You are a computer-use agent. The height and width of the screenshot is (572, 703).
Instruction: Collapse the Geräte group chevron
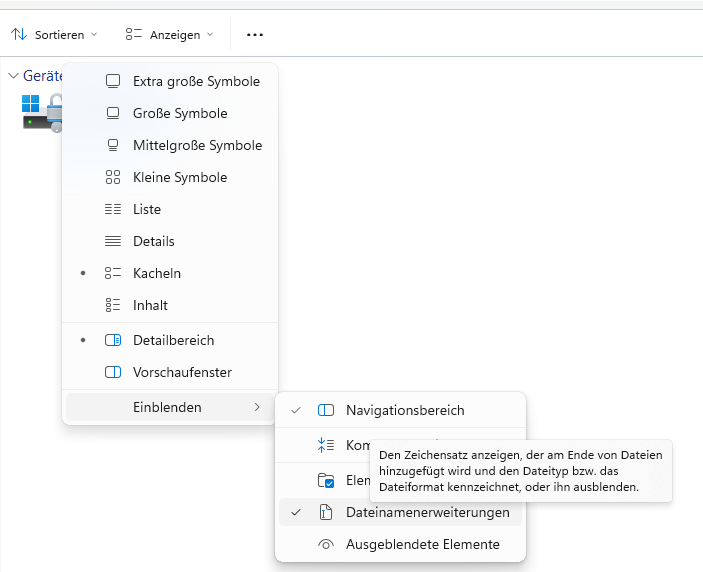[13, 76]
